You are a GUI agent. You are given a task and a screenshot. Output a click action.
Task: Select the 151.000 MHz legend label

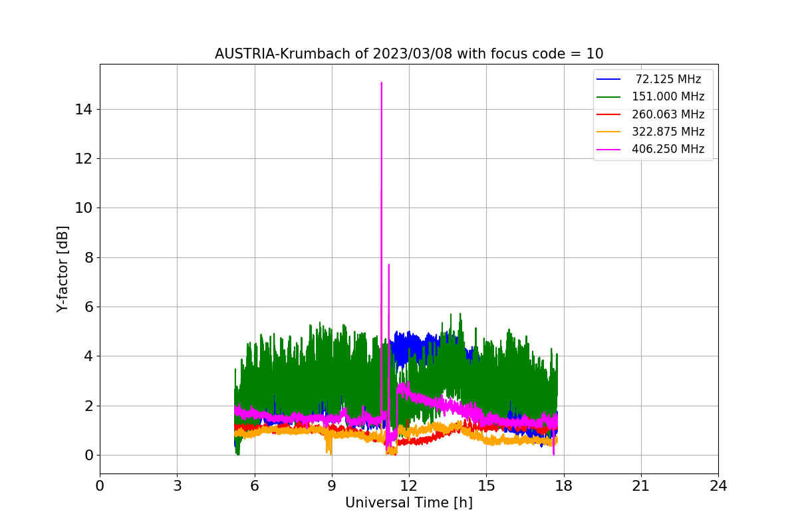tap(668, 96)
